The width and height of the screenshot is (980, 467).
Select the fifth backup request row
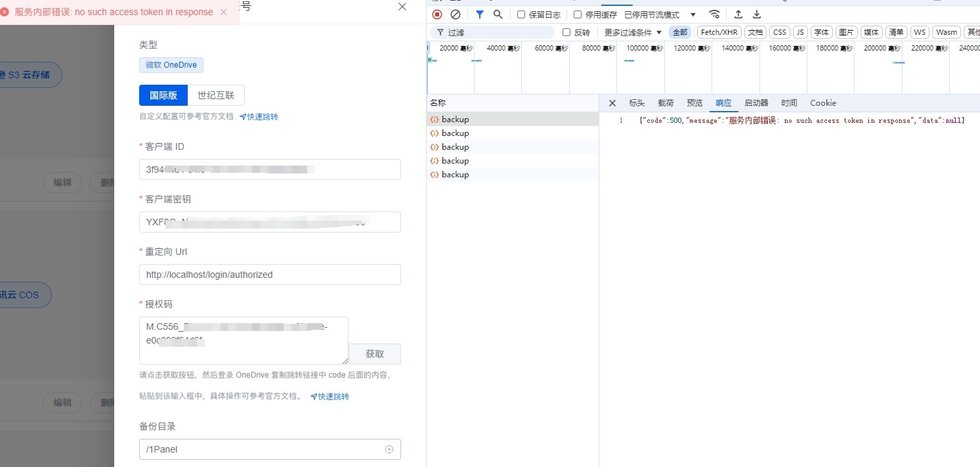[x=513, y=175]
